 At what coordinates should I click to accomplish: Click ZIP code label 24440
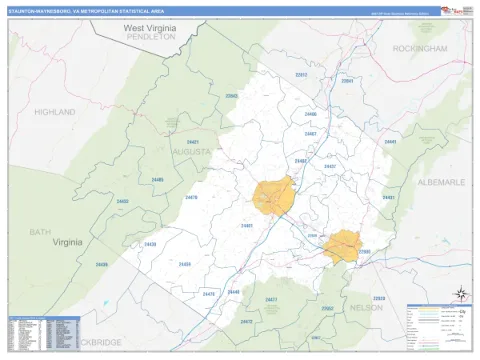(x=233, y=292)
